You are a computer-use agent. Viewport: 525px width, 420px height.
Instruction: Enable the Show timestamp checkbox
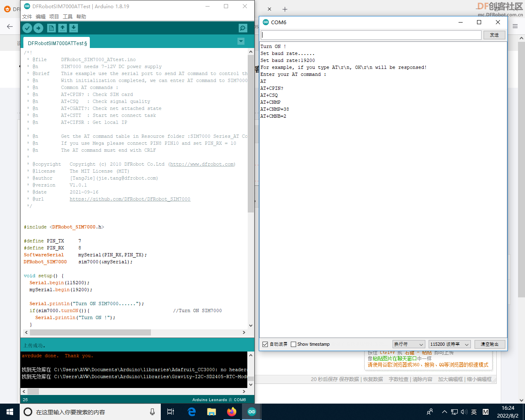pos(293,344)
